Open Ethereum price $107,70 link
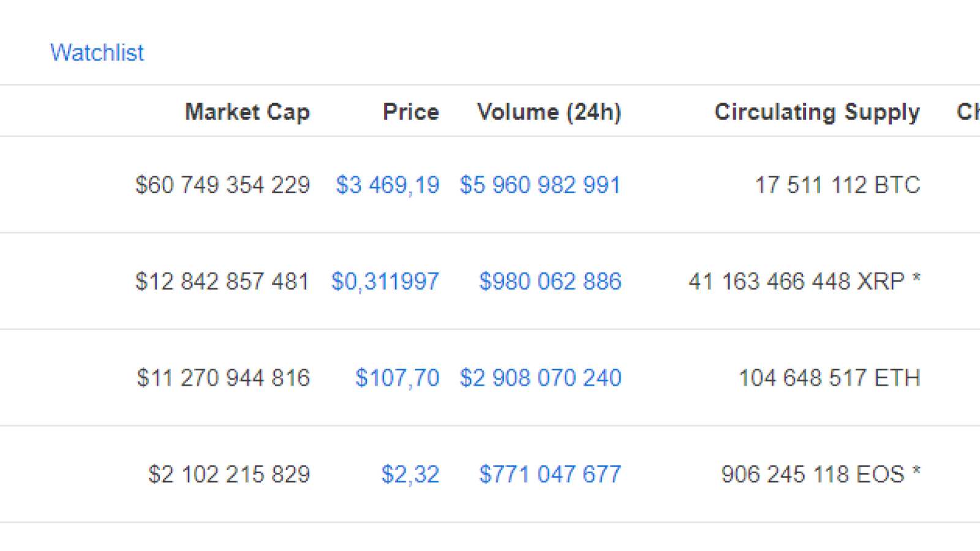Screen dimensions: 980x551 coord(398,378)
